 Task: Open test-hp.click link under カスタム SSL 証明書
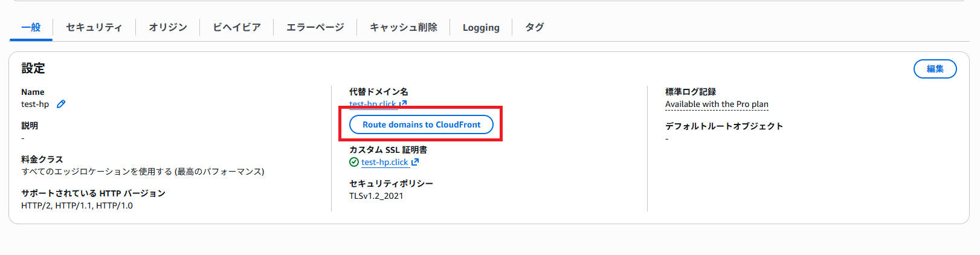(x=385, y=162)
